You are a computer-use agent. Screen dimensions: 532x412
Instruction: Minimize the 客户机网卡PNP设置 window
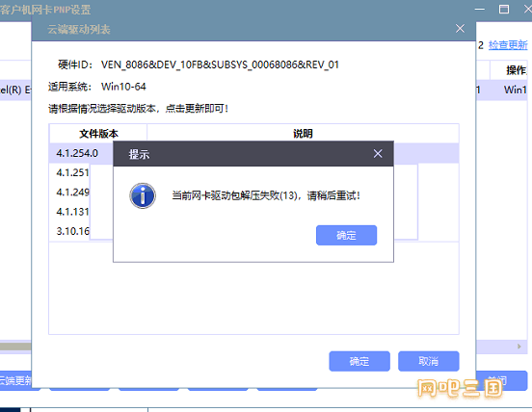coord(479,10)
